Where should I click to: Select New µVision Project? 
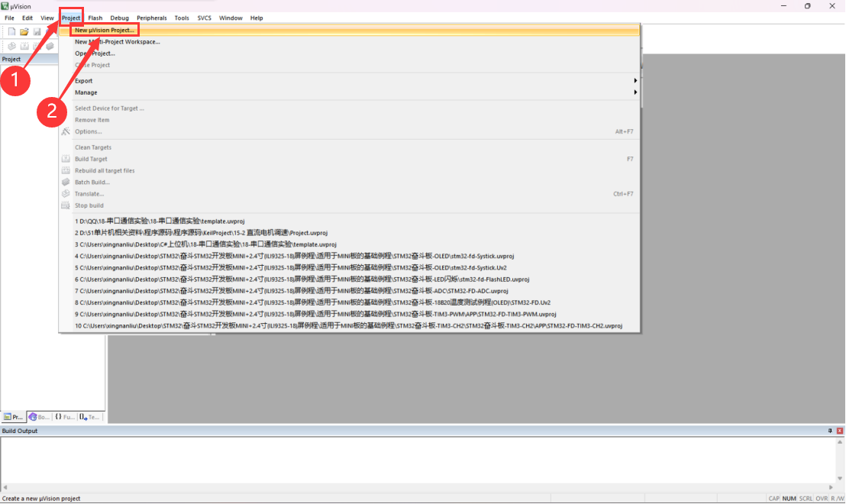click(x=349, y=31)
